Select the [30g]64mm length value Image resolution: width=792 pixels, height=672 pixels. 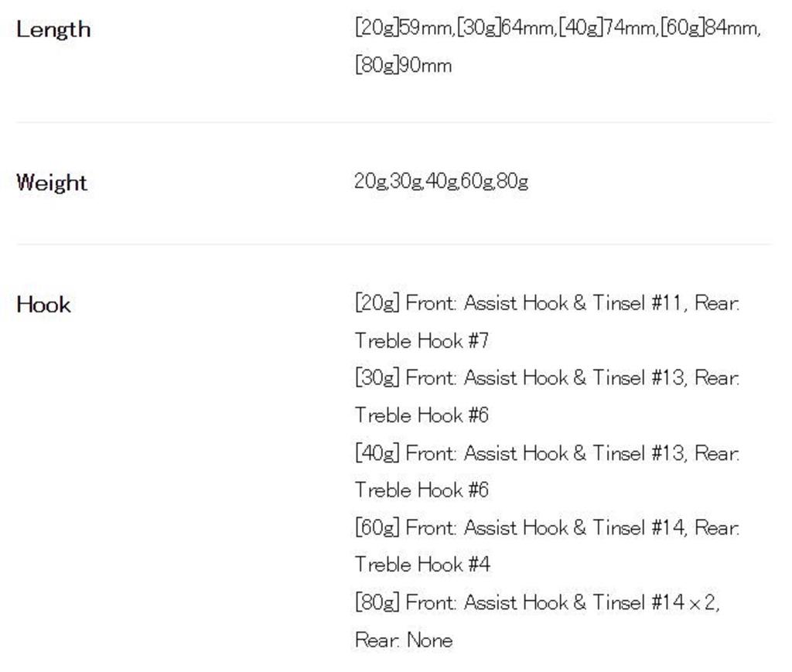tap(506, 29)
